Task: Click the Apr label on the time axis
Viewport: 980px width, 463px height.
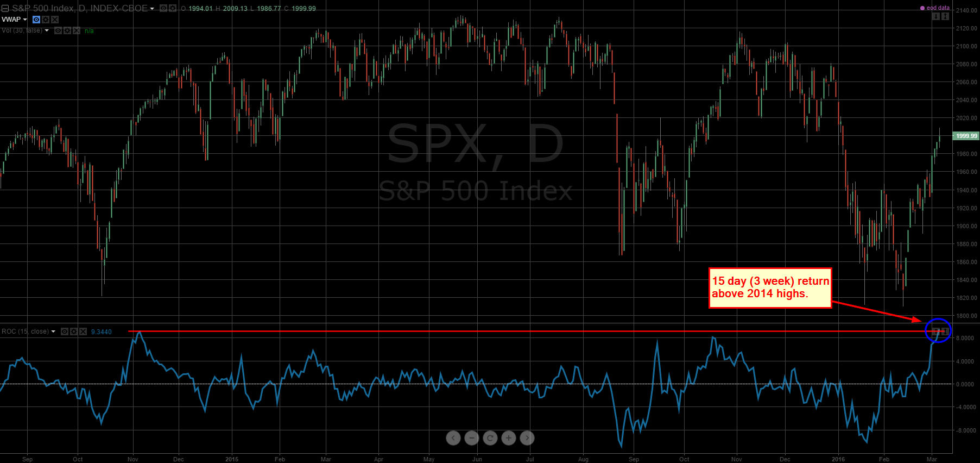Action: (x=378, y=459)
